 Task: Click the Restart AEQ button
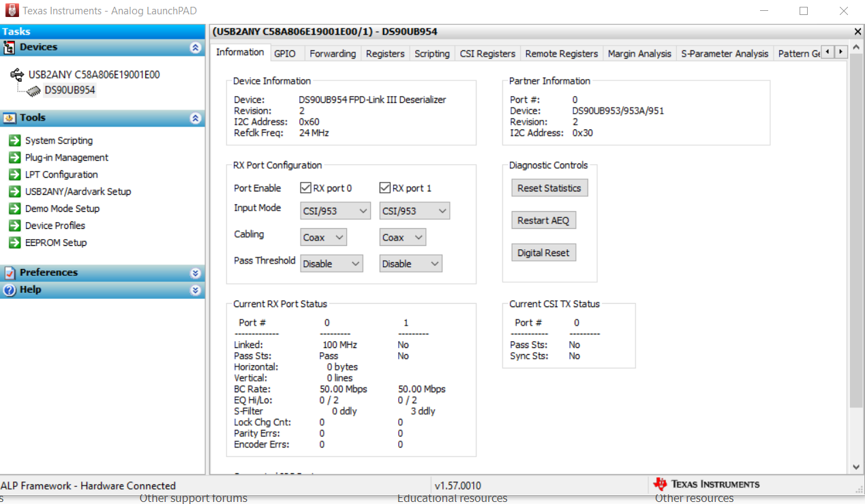[543, 219]
